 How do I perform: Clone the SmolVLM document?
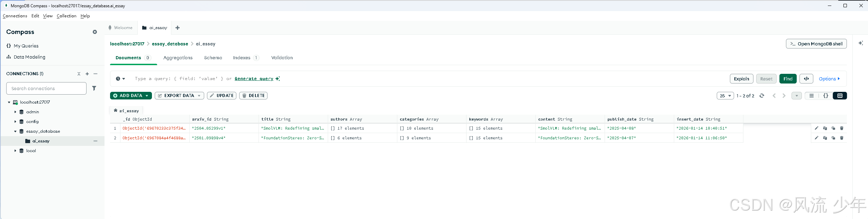[x=833, y=128]
